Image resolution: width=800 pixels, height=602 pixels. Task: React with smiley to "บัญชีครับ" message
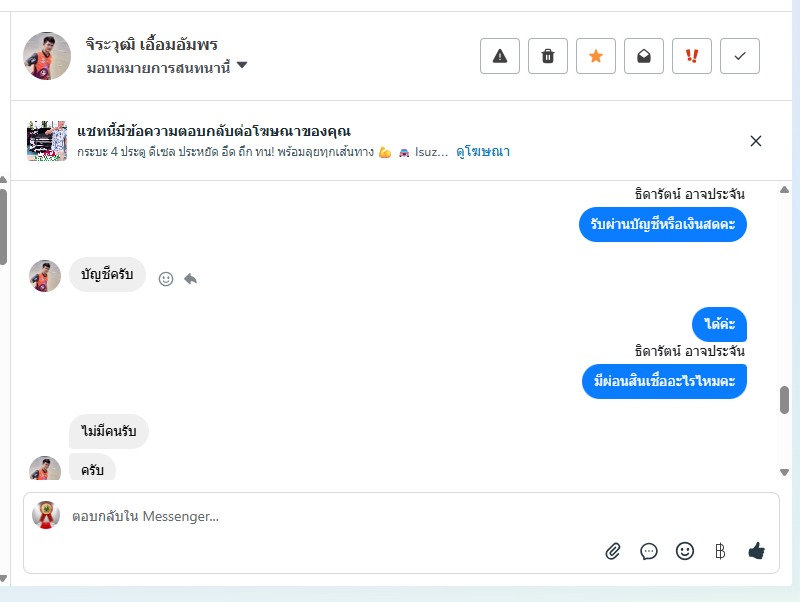pyautogui.click(x=166, y=279)
